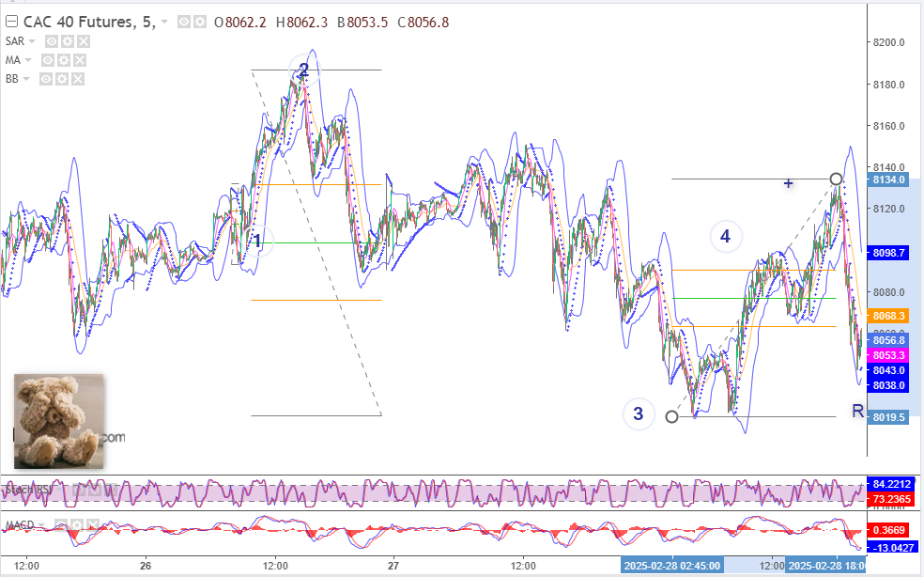Remove the MA indicator

[80, 60]
